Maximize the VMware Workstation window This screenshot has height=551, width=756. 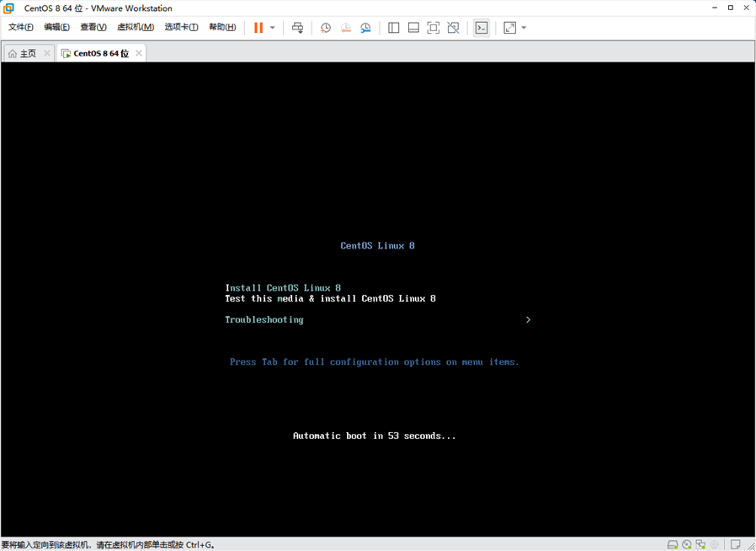[731, 8]
